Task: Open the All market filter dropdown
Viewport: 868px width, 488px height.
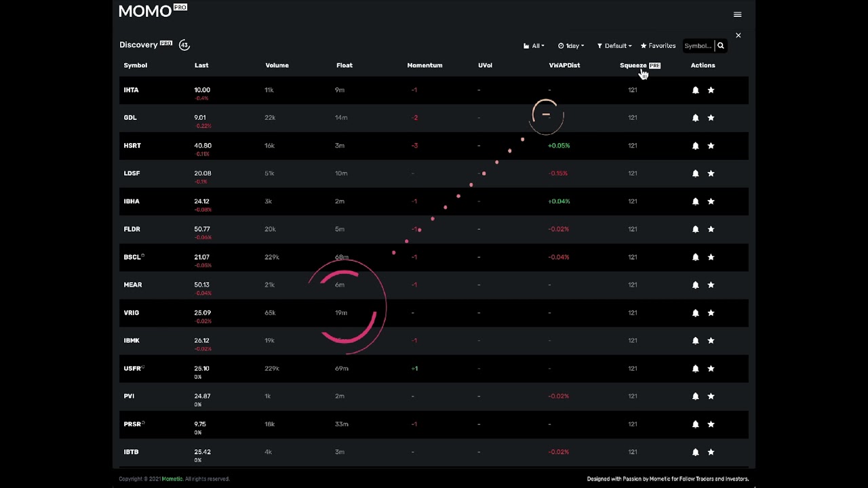Action: (534, 46)
